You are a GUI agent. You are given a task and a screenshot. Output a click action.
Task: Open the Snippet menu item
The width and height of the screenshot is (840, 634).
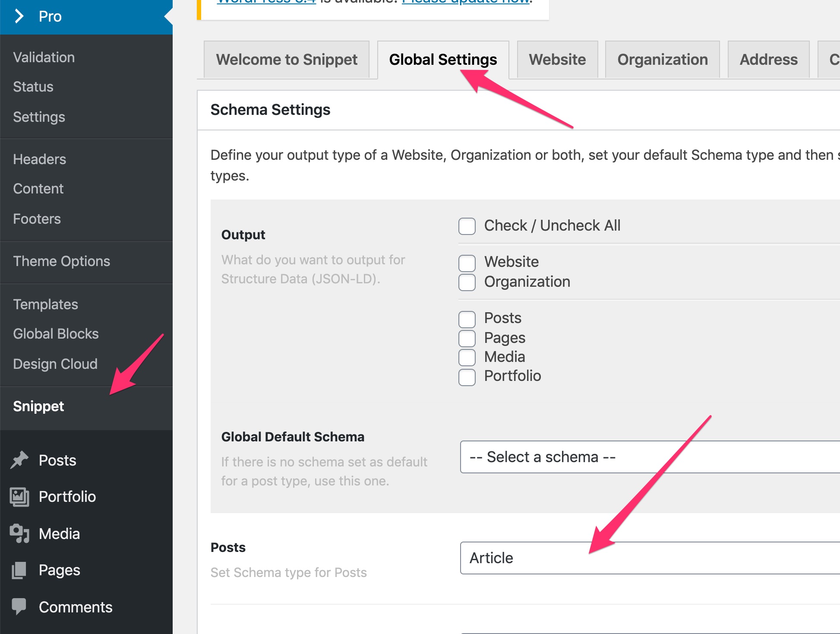(x=38, y=406)
